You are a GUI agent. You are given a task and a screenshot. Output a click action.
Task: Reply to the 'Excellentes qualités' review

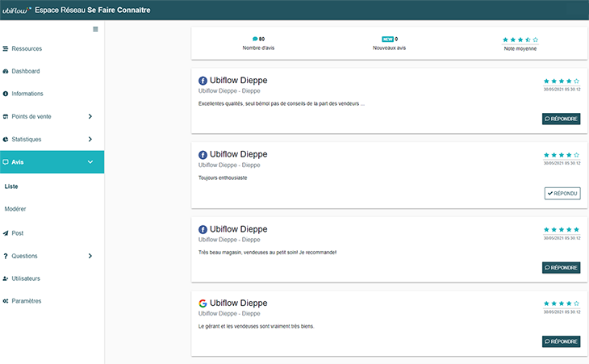(x=561, y=119)
